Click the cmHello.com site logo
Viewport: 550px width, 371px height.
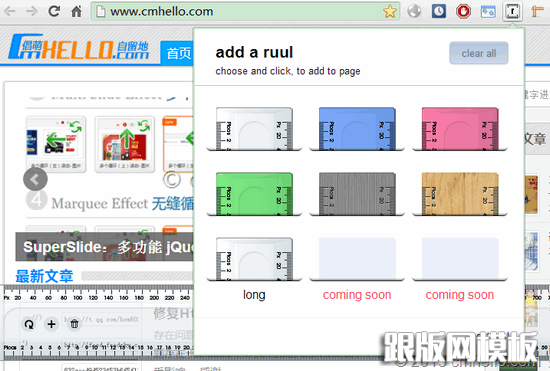[79, 47]
